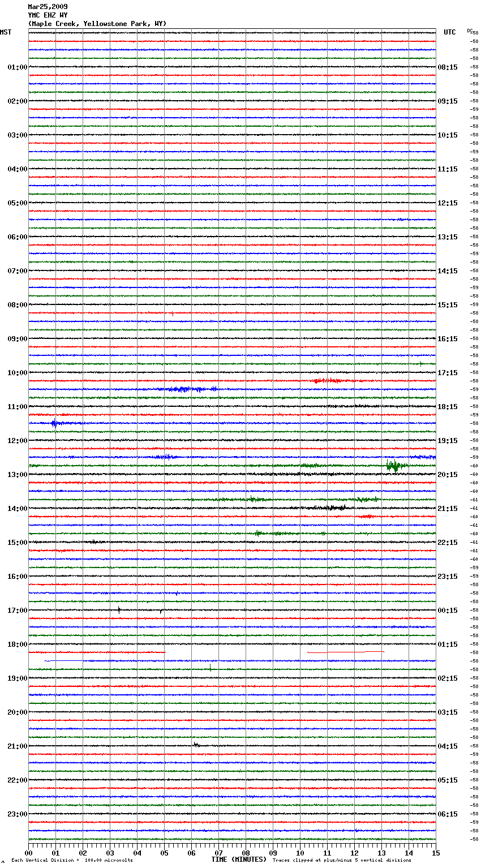Click the 22:15 UTC time label
Viewport: 481px width, 868px height.
coord(448,543)
